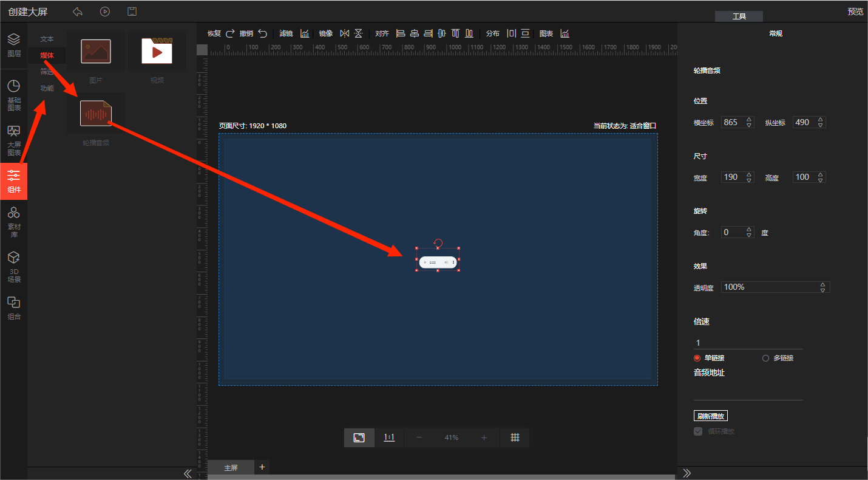Collapse the right properties panel
Viewport: 868px width, 480px height.
click(x=687, y=473)
